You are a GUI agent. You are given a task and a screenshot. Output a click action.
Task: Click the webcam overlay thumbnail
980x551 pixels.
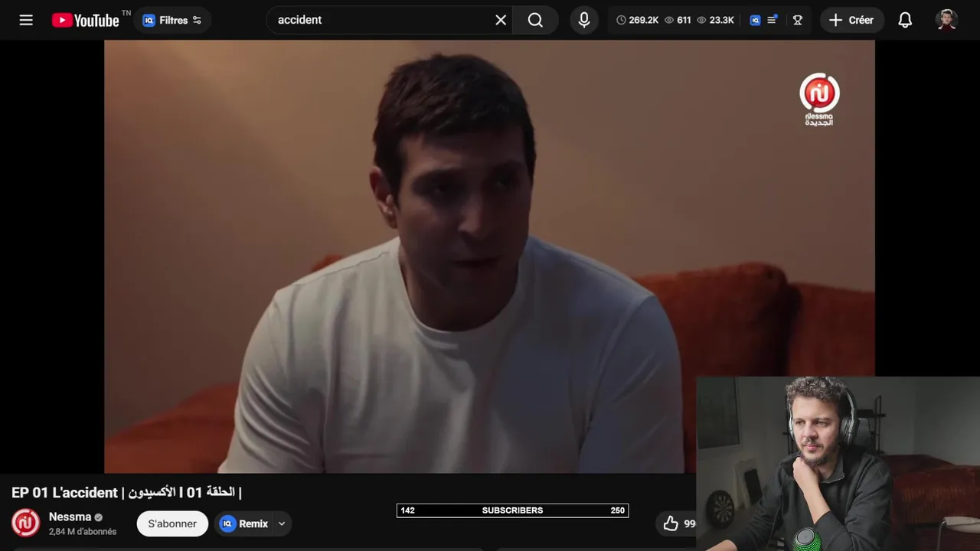pyautogui.click(x=838, y=463)
